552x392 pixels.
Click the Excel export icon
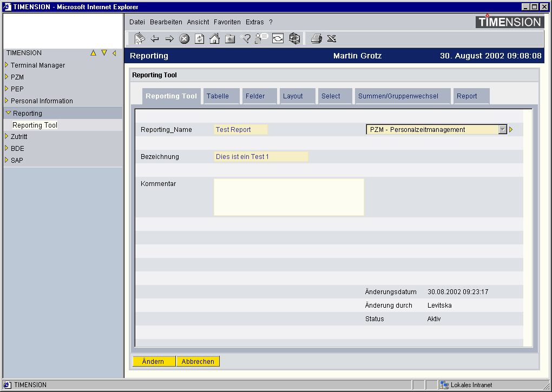332,38
